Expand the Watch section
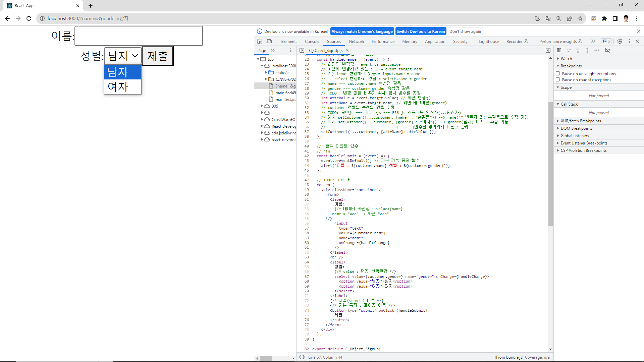Viewport: 644px width, 362px height. point(599,59)
